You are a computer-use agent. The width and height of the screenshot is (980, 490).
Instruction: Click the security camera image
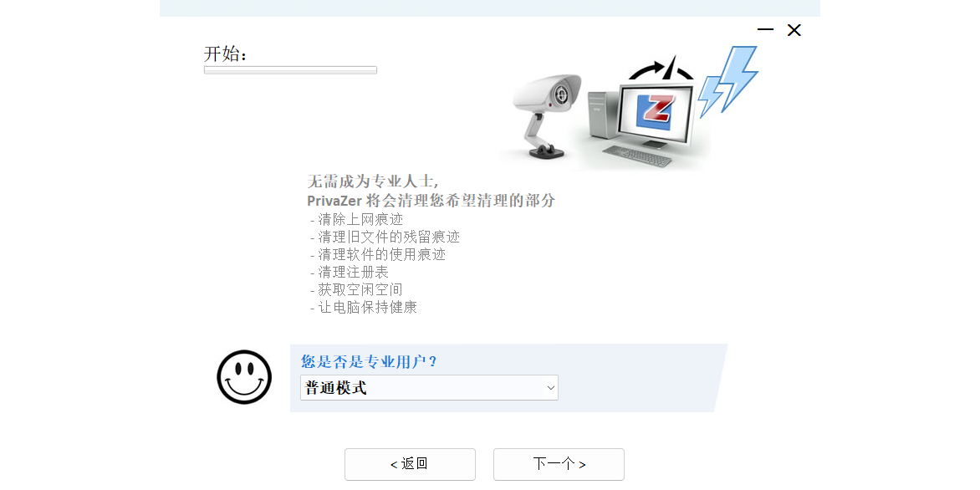point(548,115)
